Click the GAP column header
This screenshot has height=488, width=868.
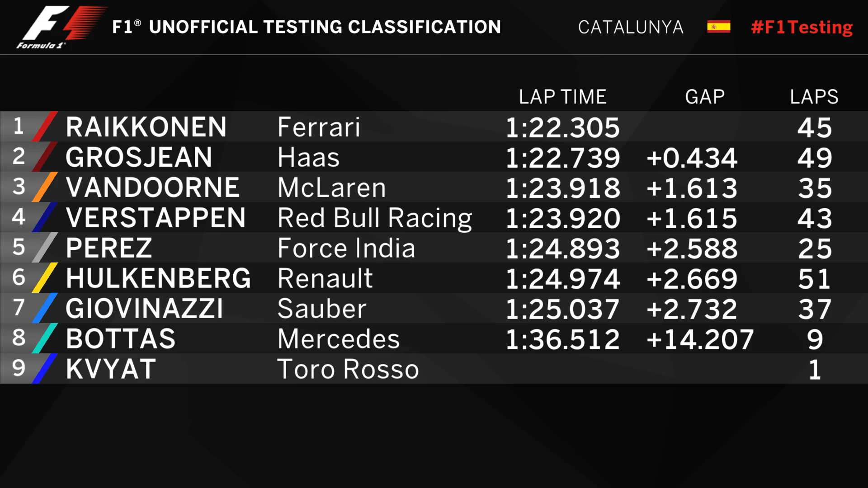(x=705, y=97)
